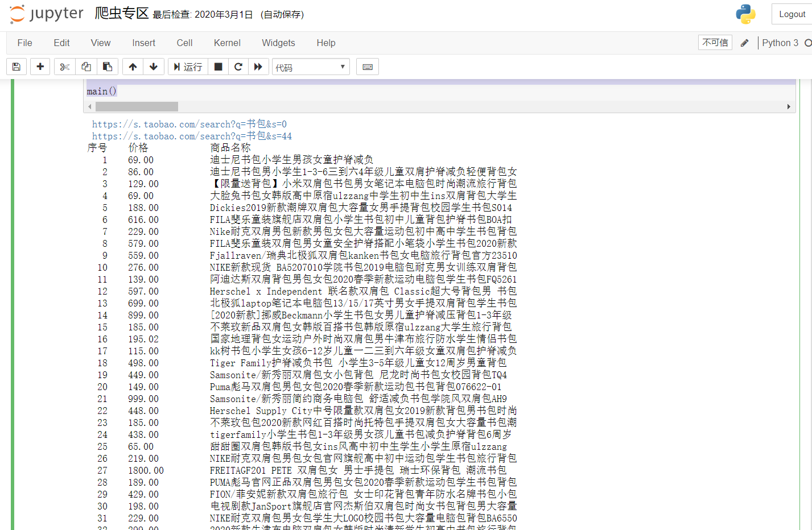Screen dimensions: 812x530
Task: Click product starting with FREITAGF201 PETE
Action: click(358, 470)
